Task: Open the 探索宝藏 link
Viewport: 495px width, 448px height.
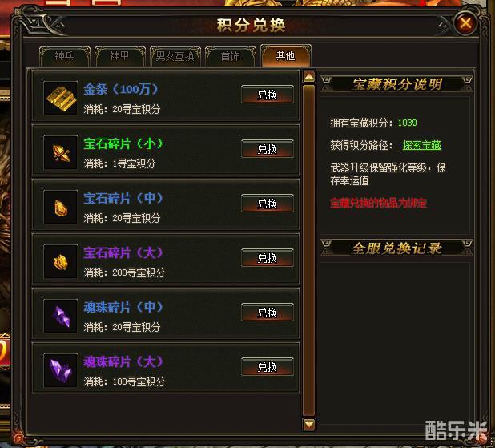Action: click(422, 145)
